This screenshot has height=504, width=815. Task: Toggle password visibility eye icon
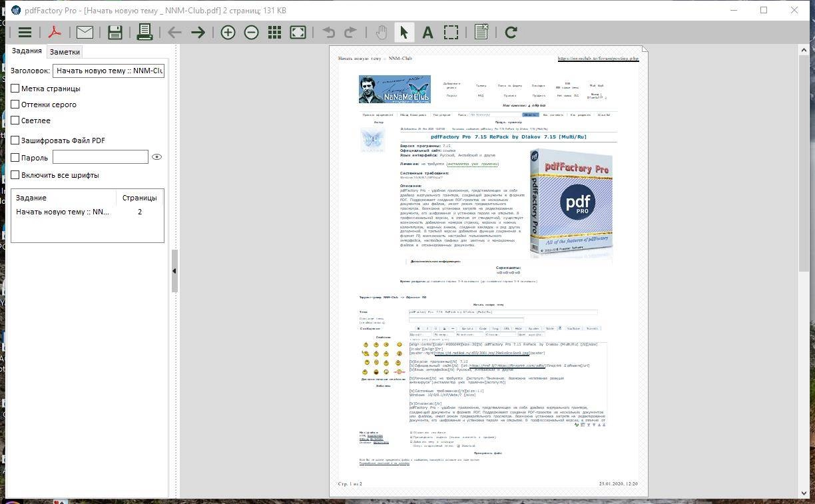[x=156, y=157]
